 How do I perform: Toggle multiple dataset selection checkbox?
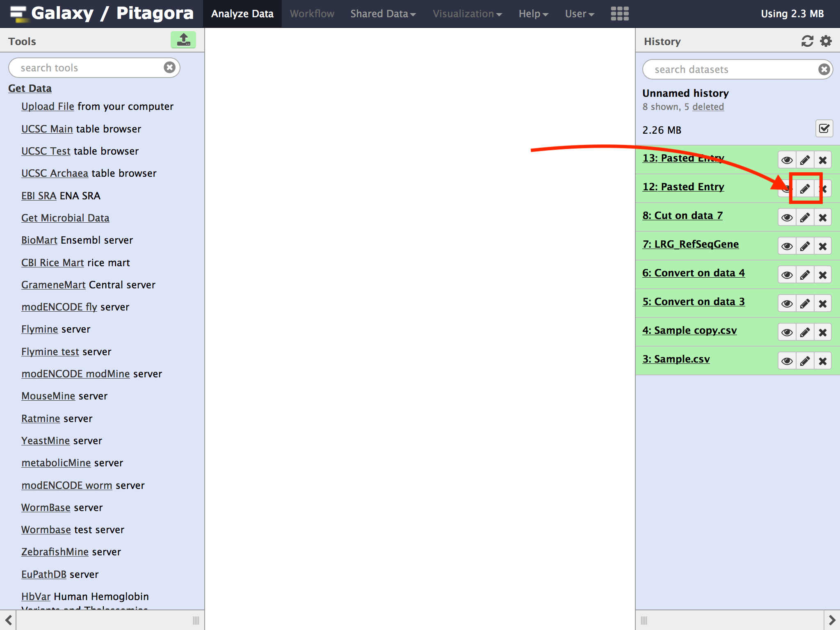click(x=824, y=129)
